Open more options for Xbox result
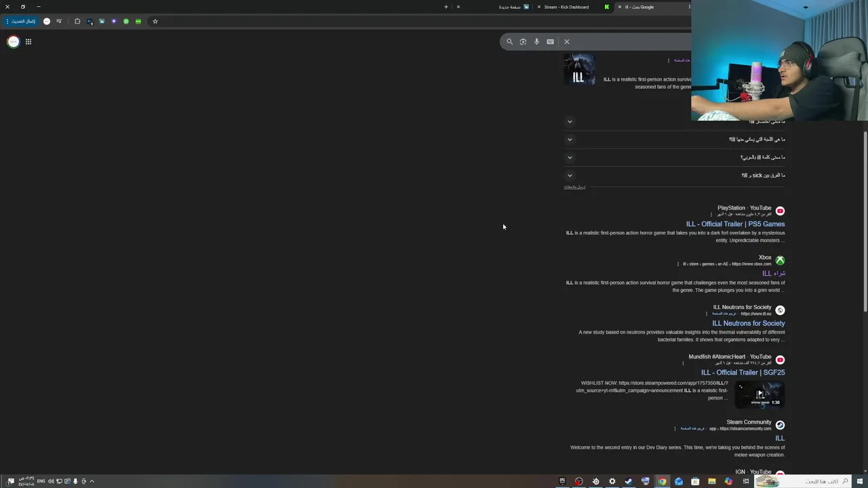 click(x=677, y=264)
